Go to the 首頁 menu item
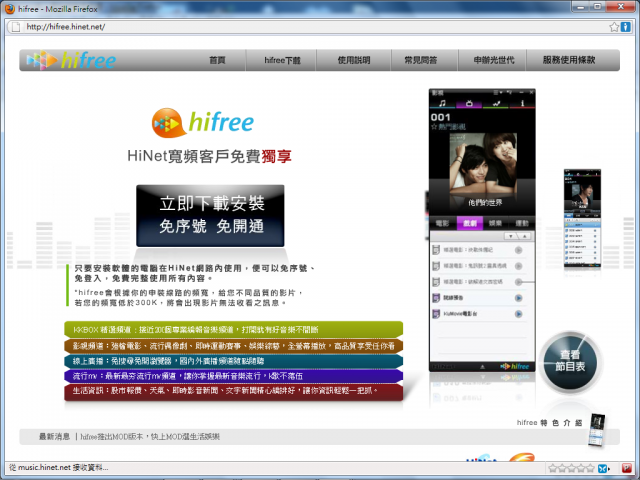 click(217, 60)
